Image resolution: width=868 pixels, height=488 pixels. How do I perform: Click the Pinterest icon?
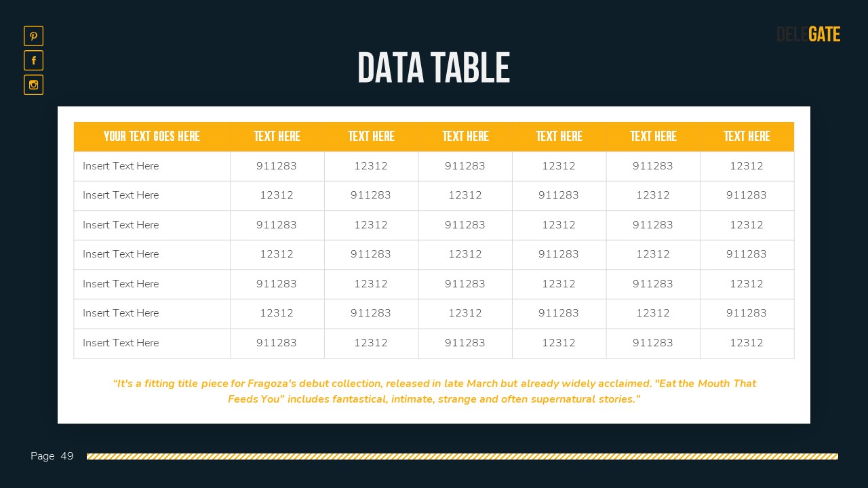[33, 36]
